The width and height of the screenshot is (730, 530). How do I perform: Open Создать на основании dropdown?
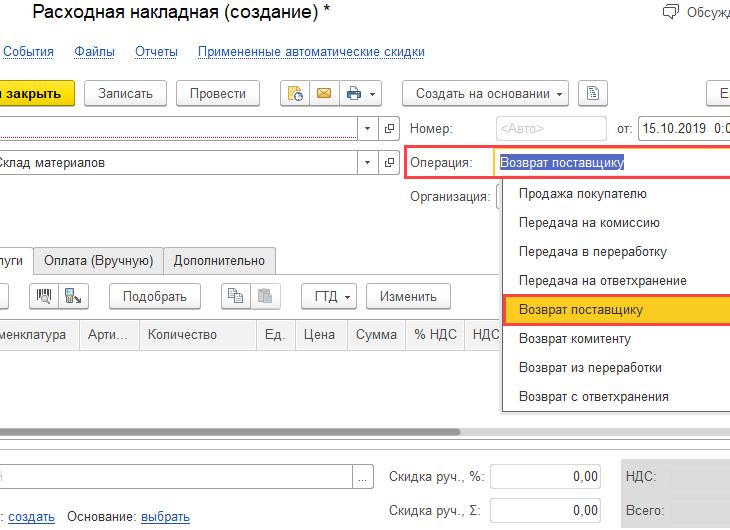click(485, 94)
